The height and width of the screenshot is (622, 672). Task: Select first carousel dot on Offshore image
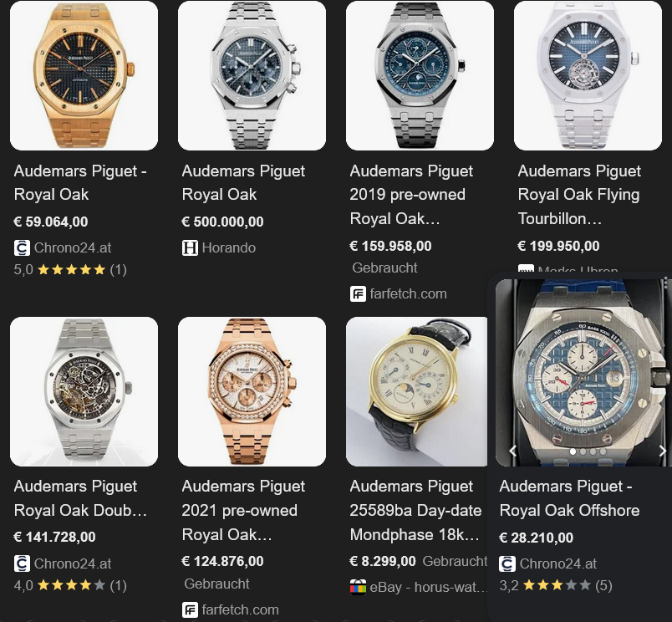coord(573,451)
